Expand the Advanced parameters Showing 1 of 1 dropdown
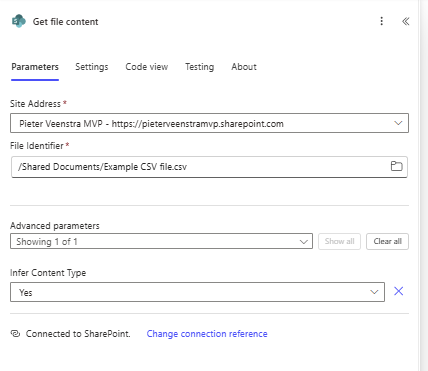The image size is (428, 371). coord(161,241)
